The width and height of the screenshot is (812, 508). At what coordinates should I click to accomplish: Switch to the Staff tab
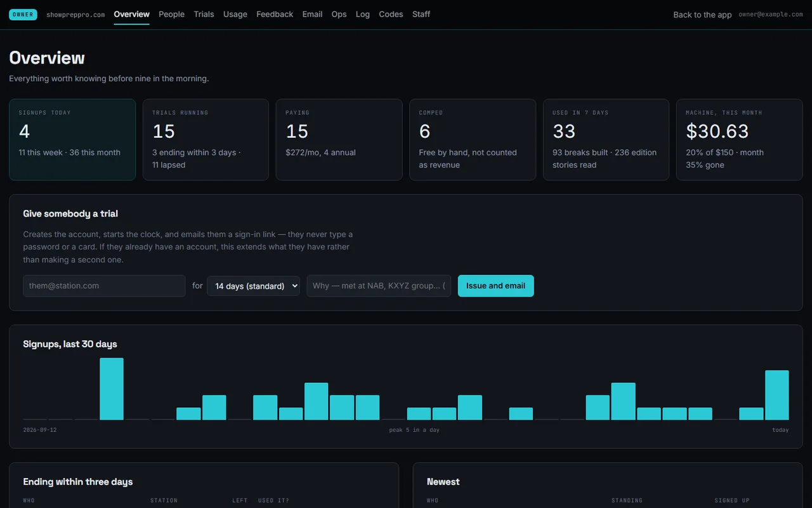421,14
